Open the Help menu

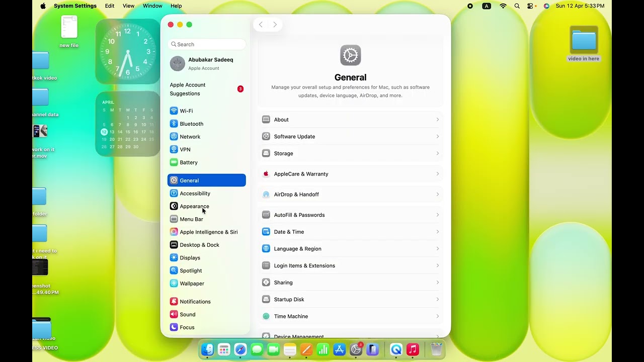coord(176,6)
